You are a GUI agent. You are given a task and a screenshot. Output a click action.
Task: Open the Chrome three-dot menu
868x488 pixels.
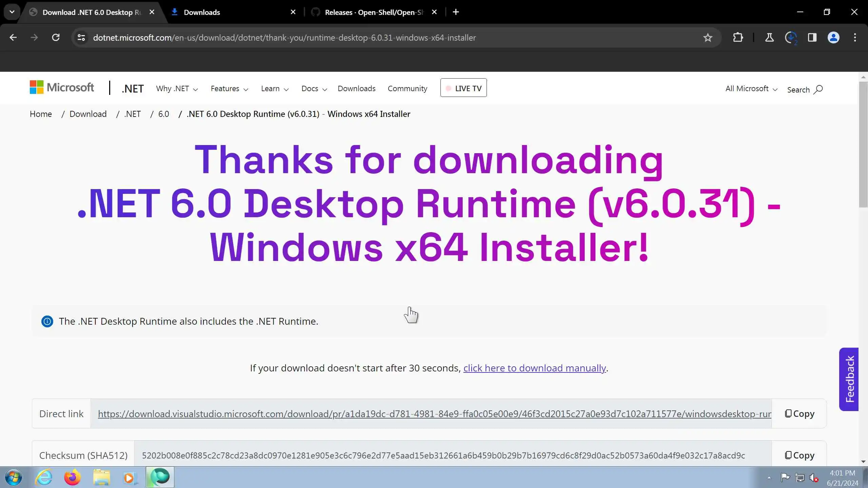pyautogui.click(x=855, y=38)
